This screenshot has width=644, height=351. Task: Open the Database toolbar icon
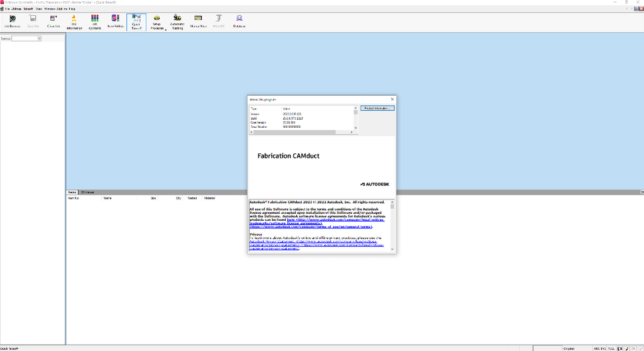pos(239,22)
